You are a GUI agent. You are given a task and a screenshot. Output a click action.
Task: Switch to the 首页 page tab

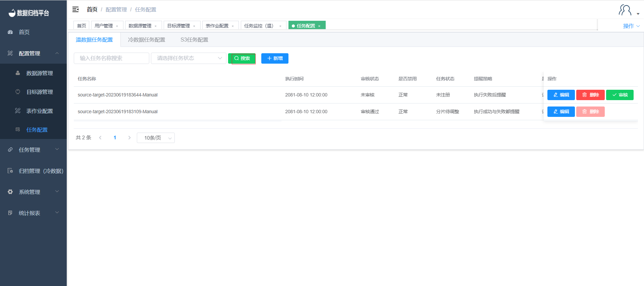click(x=82, y=25)
